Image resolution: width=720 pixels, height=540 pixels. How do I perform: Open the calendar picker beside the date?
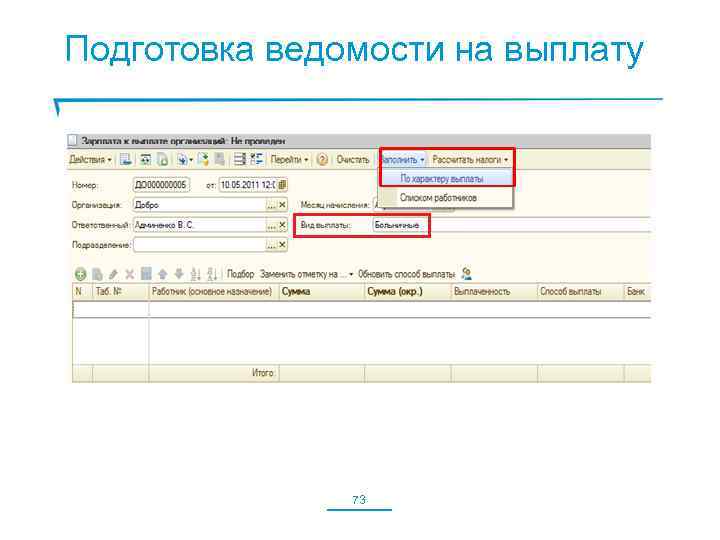pyautogui.click(x=282, y=185)
